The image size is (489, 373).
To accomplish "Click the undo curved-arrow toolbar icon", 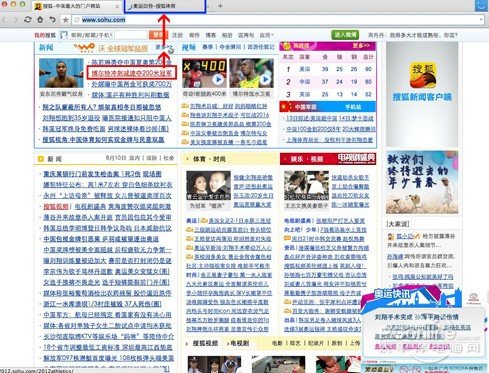I will click(x=52, y=20).
